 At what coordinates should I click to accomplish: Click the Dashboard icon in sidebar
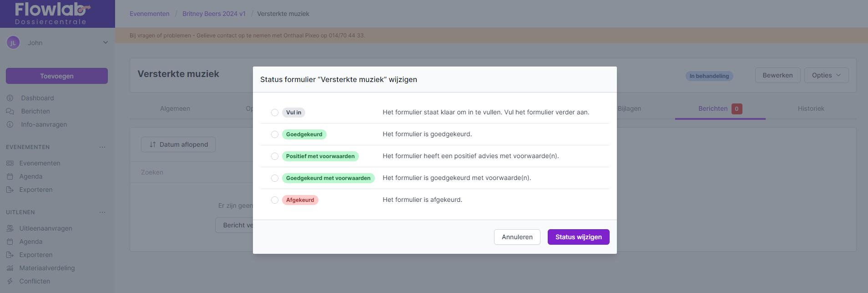(10, 98)
